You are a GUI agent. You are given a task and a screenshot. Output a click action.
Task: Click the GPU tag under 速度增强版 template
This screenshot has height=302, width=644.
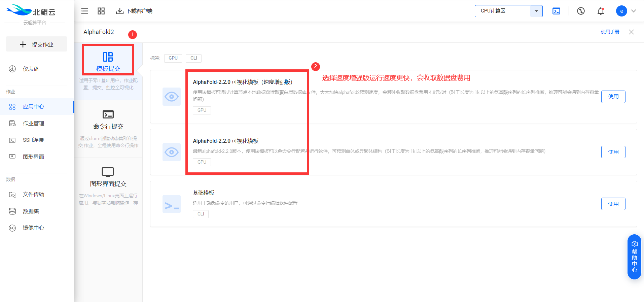[202, 110]
